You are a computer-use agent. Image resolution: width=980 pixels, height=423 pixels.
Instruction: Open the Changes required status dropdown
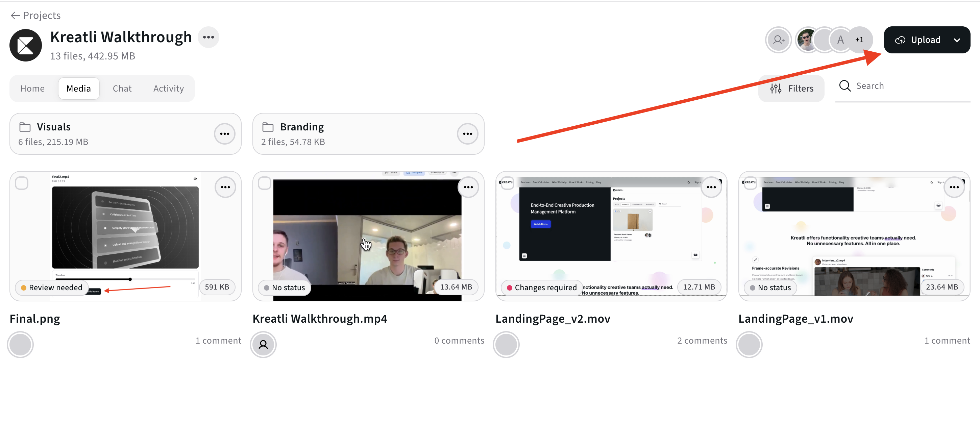click(541, 288)
